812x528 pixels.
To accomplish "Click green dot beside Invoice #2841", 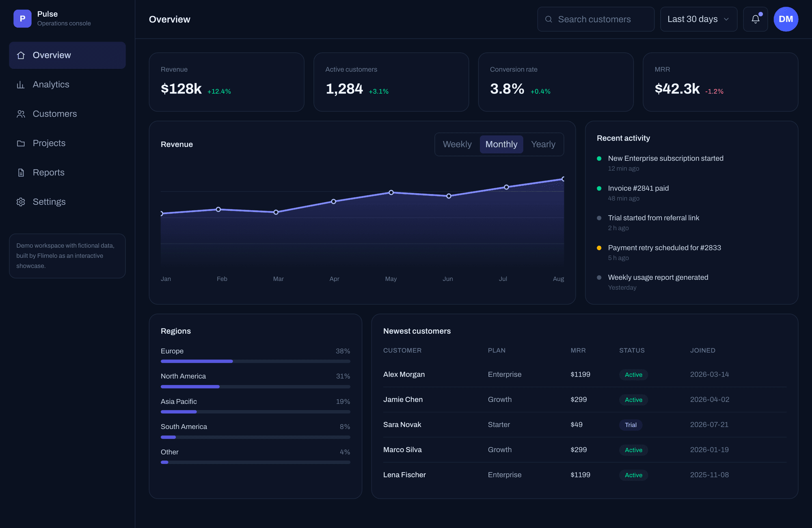I will coord(599,188).
